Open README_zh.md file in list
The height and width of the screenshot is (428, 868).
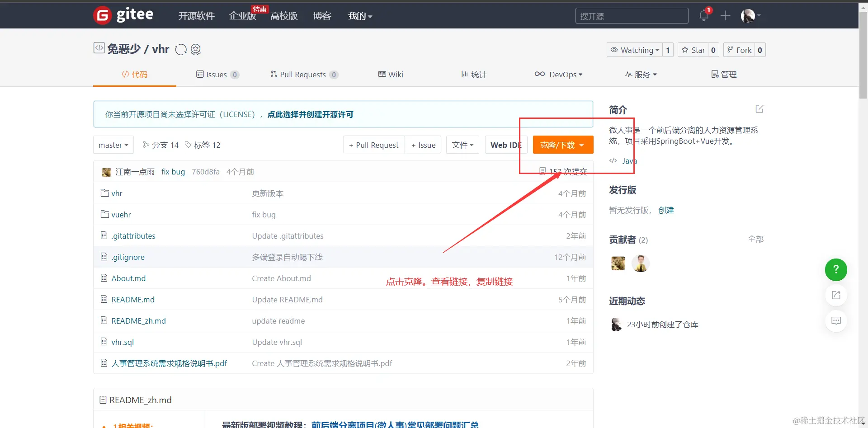(138, 321)
